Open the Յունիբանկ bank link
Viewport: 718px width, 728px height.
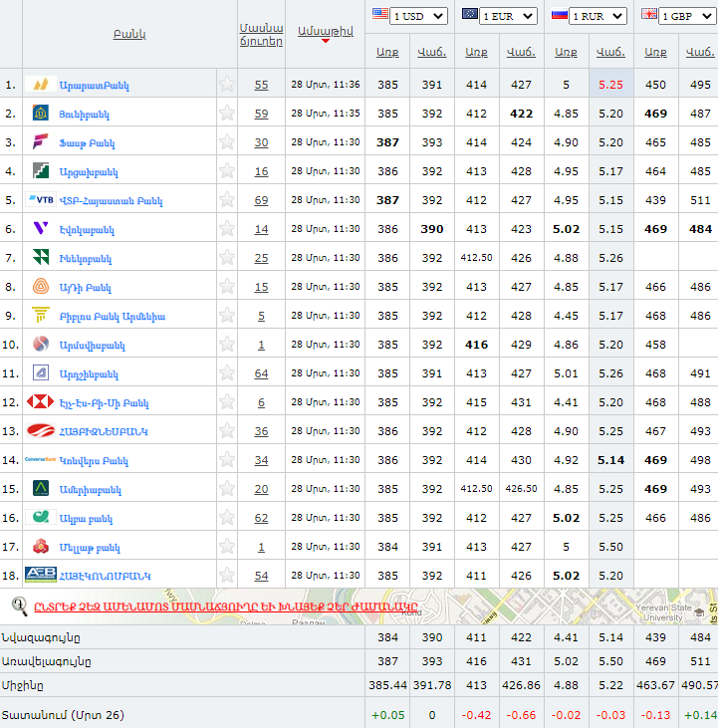(84, 114)
